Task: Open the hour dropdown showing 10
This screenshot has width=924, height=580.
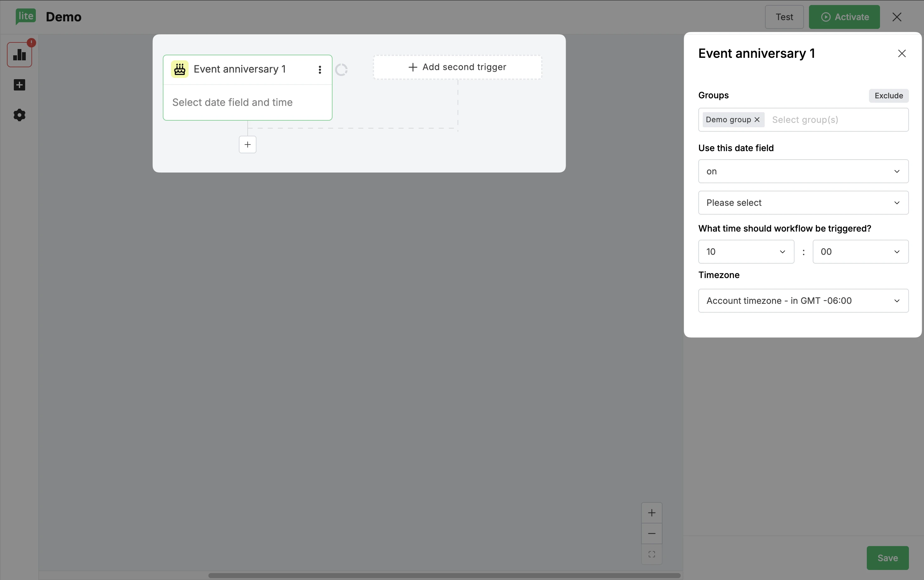Action: 746,252
